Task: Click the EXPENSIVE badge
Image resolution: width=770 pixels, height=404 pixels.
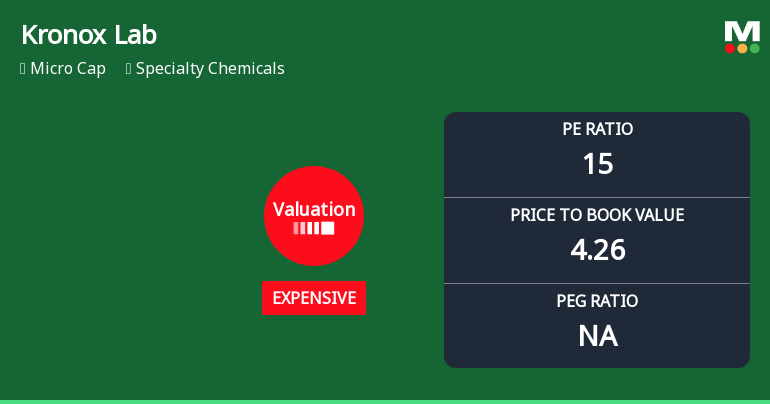Action: (314, 298)
